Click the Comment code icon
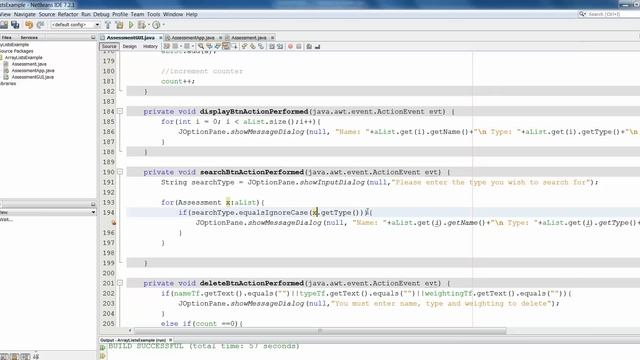The image size is (640, 360). click(309, 47)
